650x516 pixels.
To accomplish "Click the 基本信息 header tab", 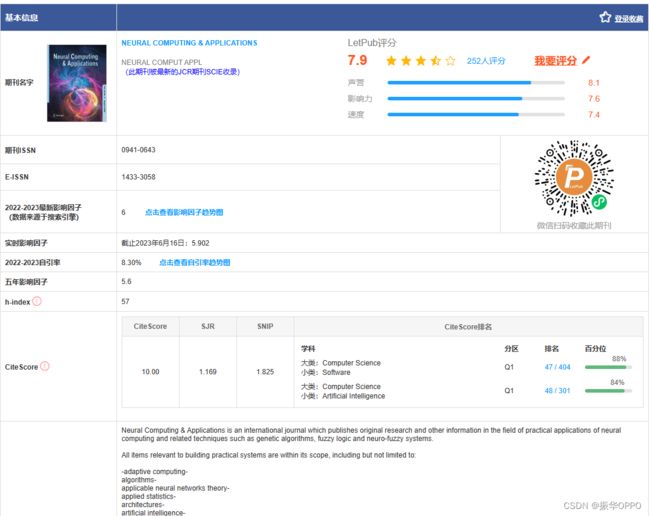I will 22,17.
